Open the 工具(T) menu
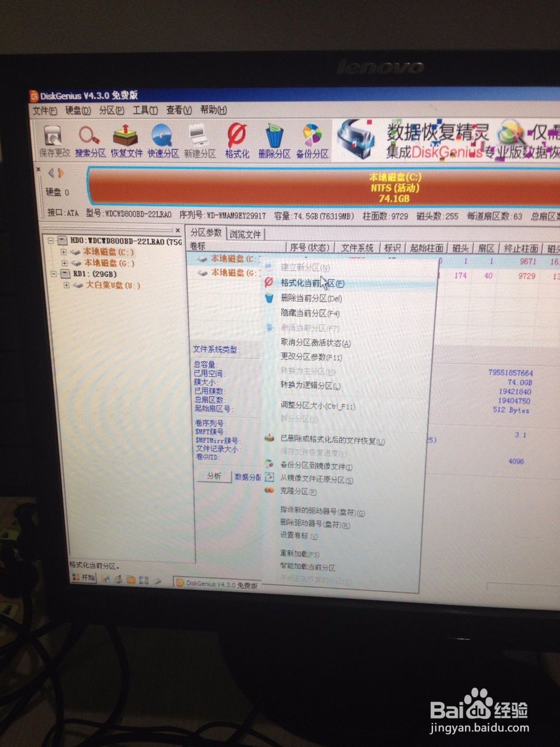 [145, 110]
